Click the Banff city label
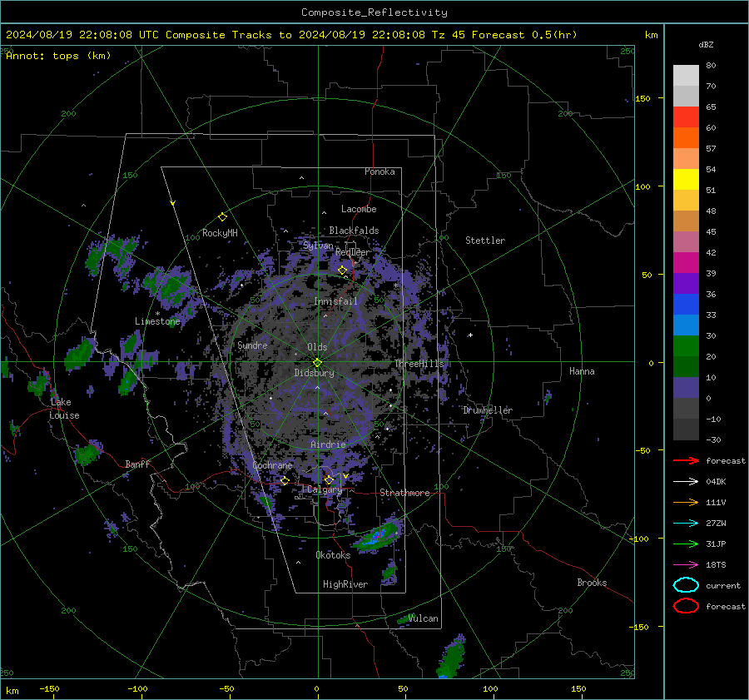Screen dimensions: 749x700 137,464
